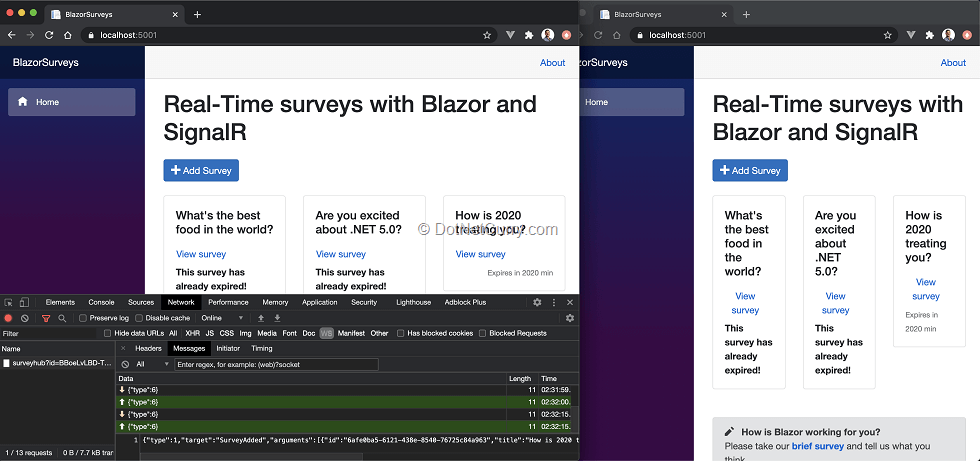Click the DevTools inspect element icon
The height and width of the screenshot is (461, 980).
tap(9, 302)
